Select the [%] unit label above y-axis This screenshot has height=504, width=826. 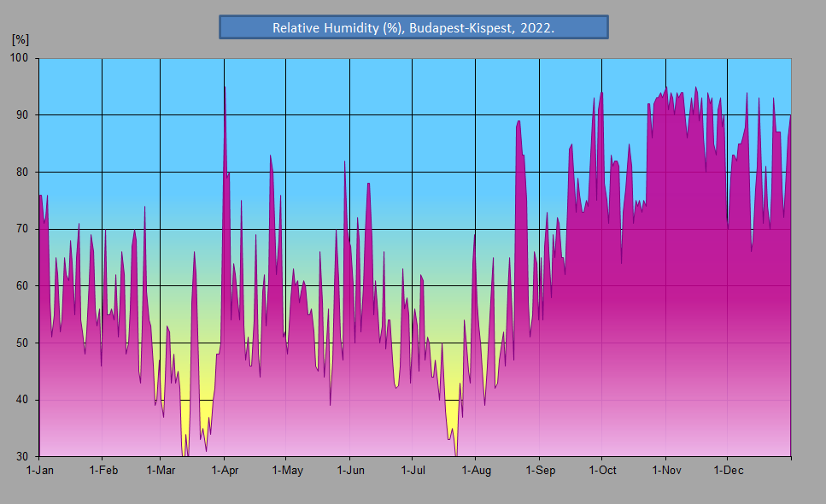pos(20,39)
